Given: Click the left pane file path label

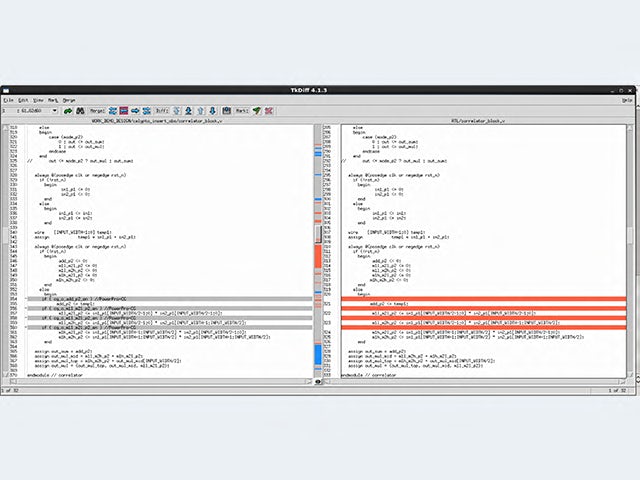Looking at the screenshot, I should 157,121.
